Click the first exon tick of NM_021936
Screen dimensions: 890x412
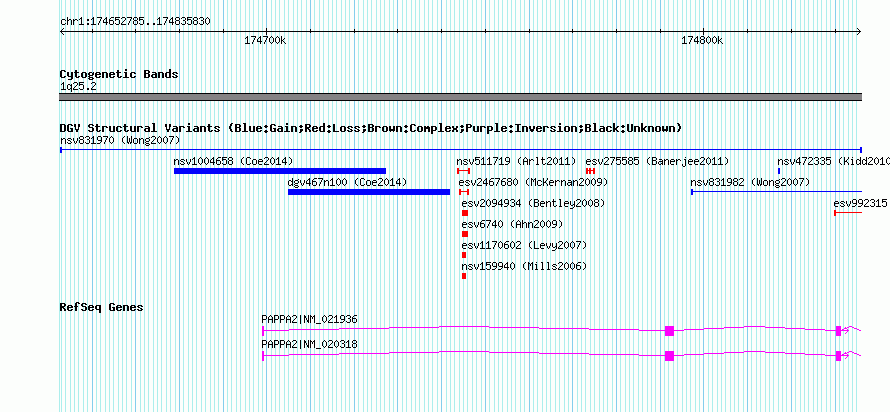coord(263,331)
